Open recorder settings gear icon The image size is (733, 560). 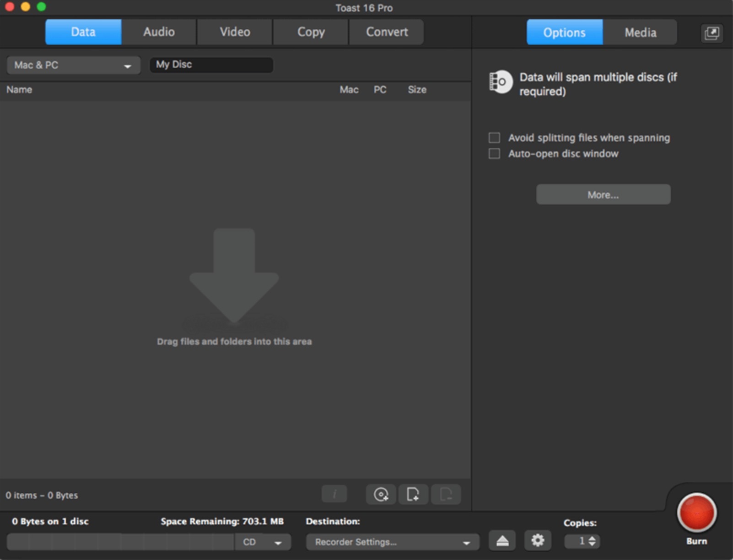pyautogui.click(x=537, y=541)
